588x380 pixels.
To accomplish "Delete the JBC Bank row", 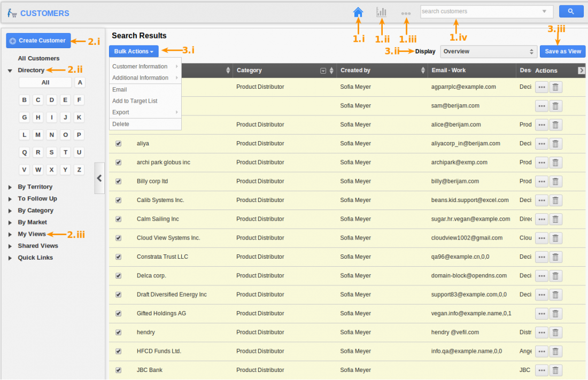I will [x=555, y=370].
